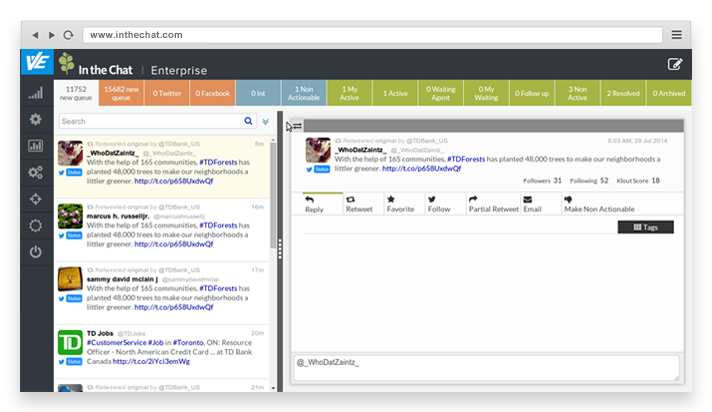Click the signal bars icon in sidebar

36,93
